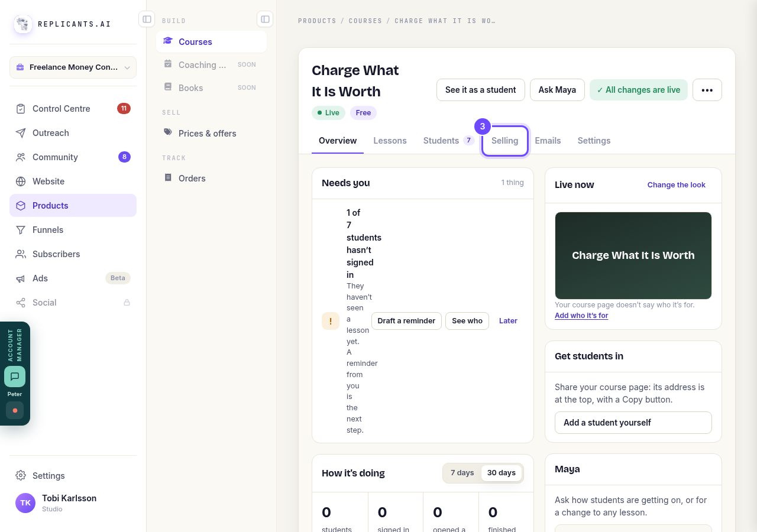
Task: Switch to the Students tab
Action: (x=449, y=141)
